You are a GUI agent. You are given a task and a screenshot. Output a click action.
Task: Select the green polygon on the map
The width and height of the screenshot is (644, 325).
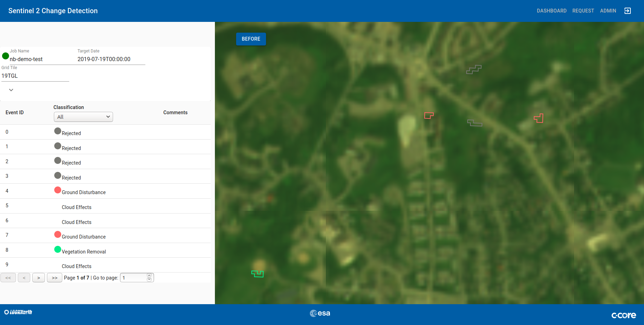(257, 274)
